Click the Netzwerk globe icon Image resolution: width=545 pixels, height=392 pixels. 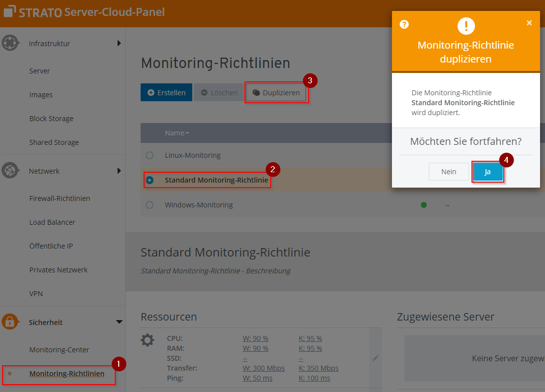[x=10, y=171]
